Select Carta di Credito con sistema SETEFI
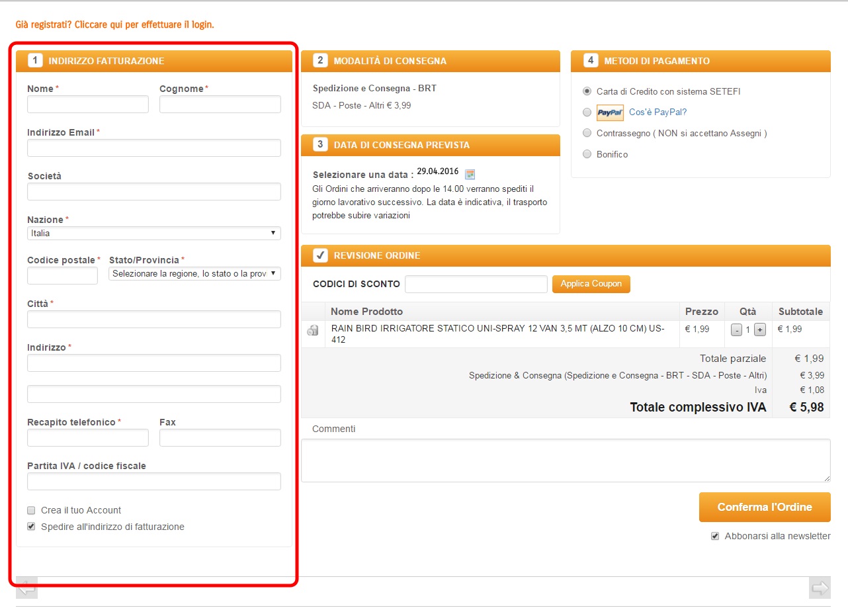The height and width of the screenshot is (616, 848). (x=587, y=91)
